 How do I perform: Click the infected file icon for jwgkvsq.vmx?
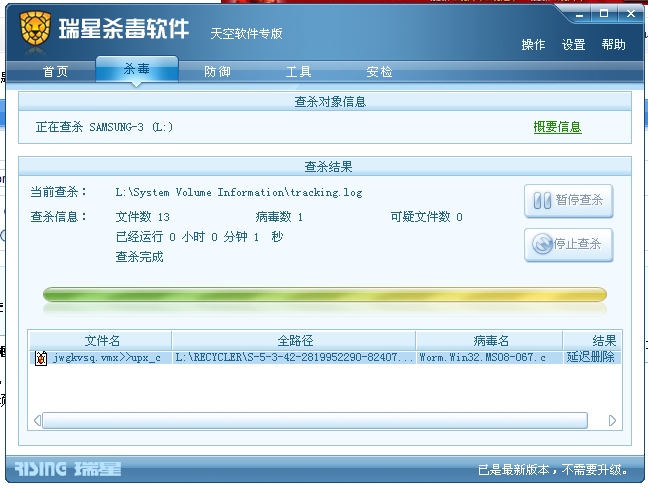coord(40,358)
